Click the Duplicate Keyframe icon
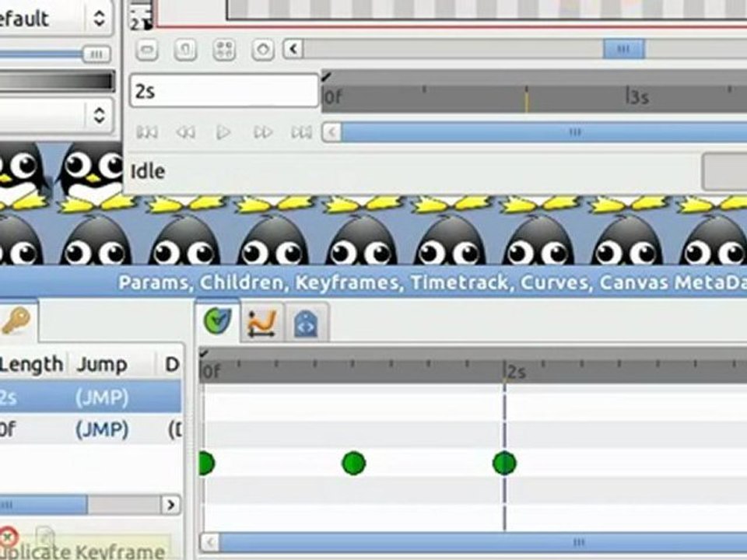 pos(45,537)
